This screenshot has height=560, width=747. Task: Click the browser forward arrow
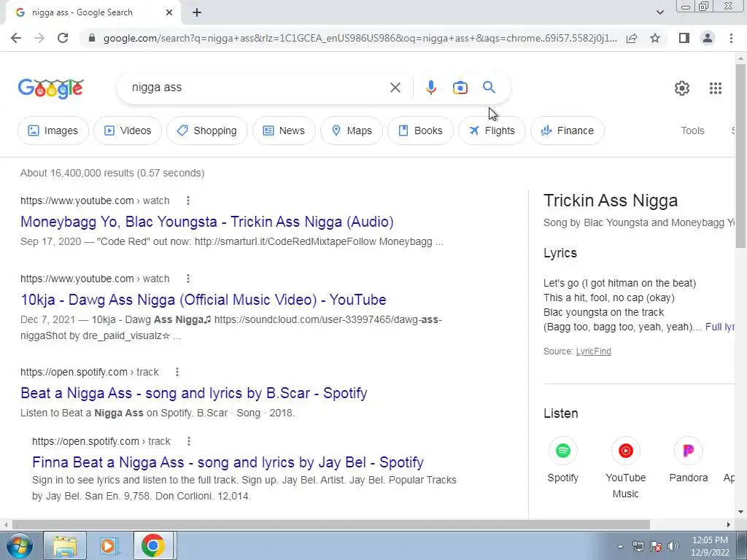pos(39,38)
